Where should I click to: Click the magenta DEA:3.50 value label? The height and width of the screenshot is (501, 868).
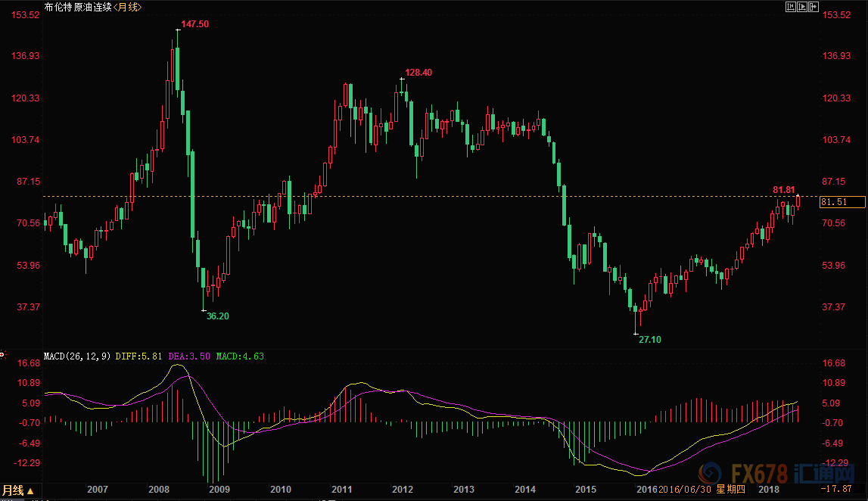click(x=191, y=355)
